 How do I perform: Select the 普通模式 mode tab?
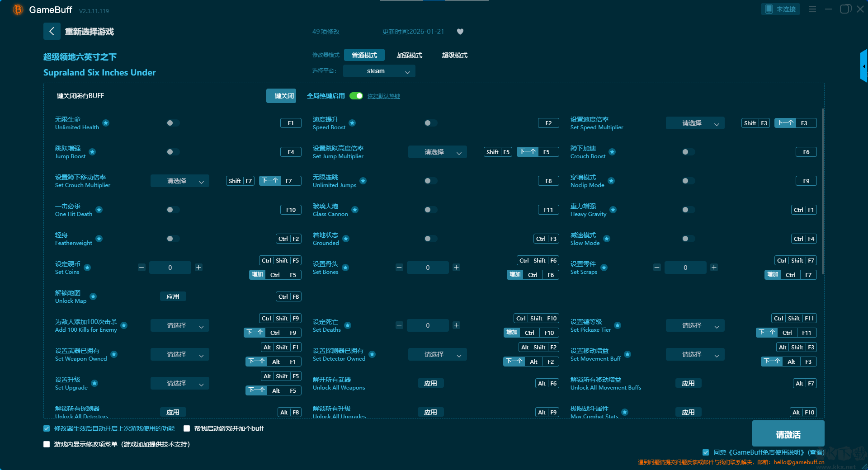pos(364,55)
